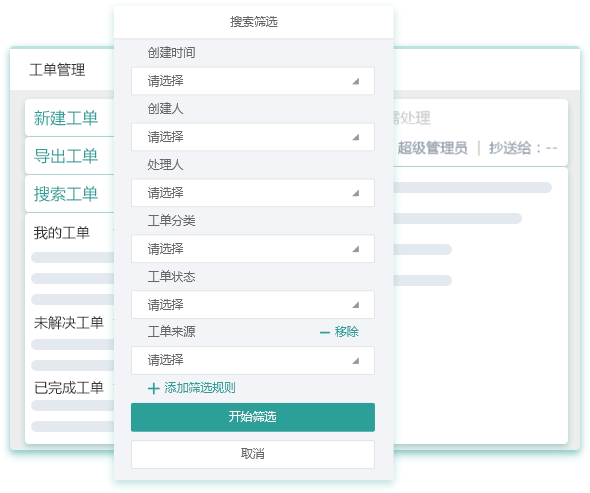Open the 工单状态 dropdown
This screenshot has height=493, width=590.
pyautogui.click(x=253, y=304)
